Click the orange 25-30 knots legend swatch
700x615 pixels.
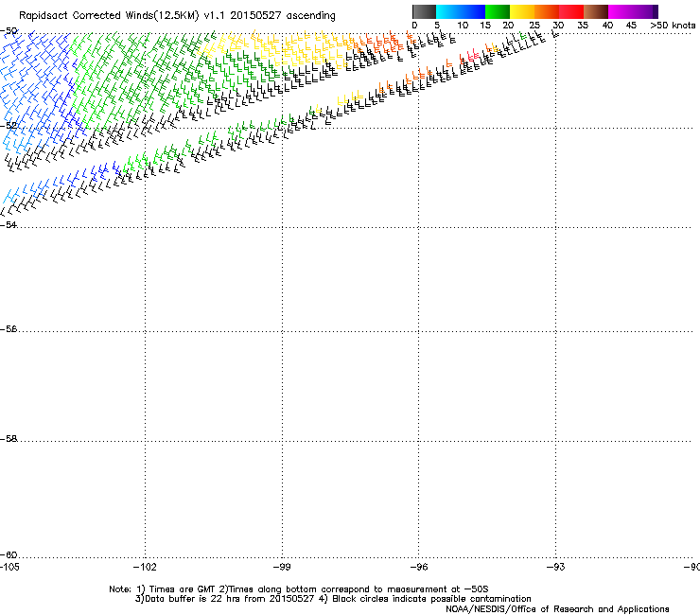(547, 11)
